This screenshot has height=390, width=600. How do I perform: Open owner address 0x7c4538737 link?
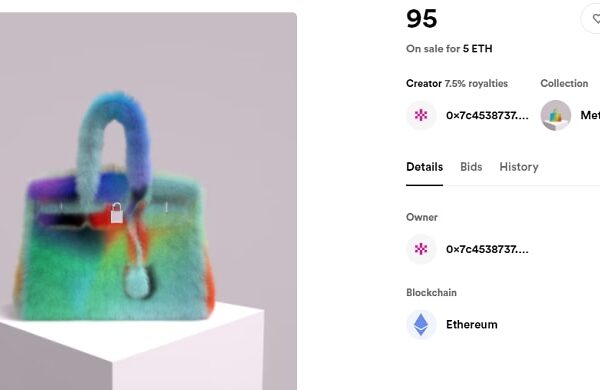pyautogui.click(x=487, y=249)
